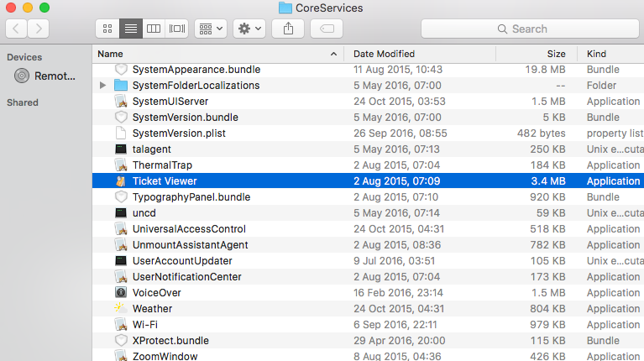644x361 pixels.
Task: Go forward to the next folder
Action: [39, 29]
